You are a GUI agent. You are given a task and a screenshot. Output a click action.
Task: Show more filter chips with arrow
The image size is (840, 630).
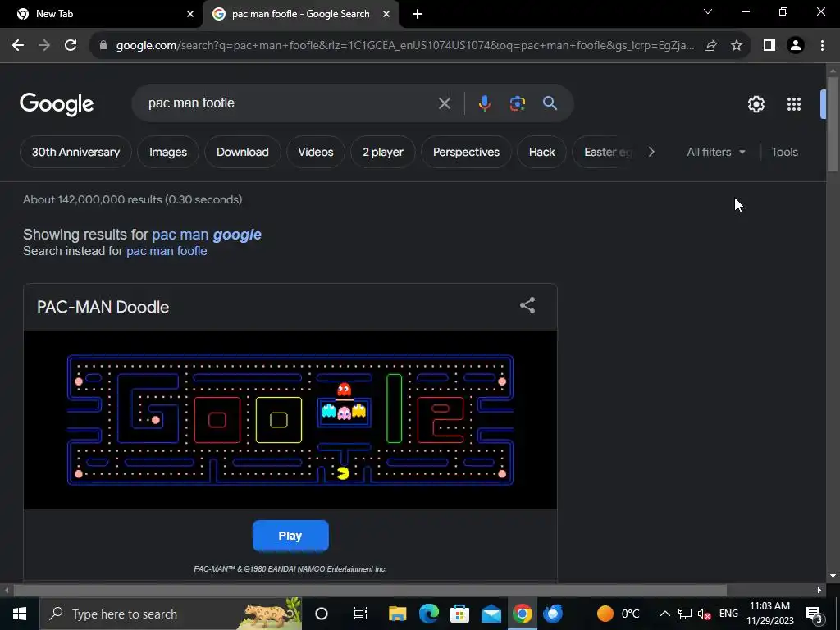tap(651, 152)
